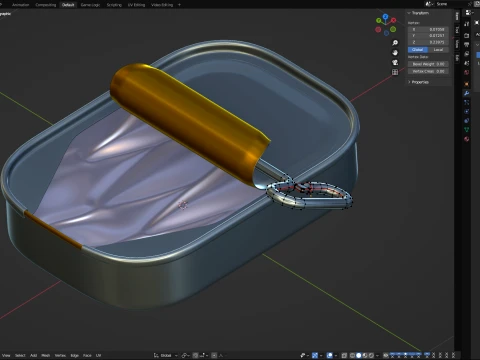Viewport: 480px width, 360px height.
Task: Open the Vertex menu in viewport header
Action: point(60,355)
